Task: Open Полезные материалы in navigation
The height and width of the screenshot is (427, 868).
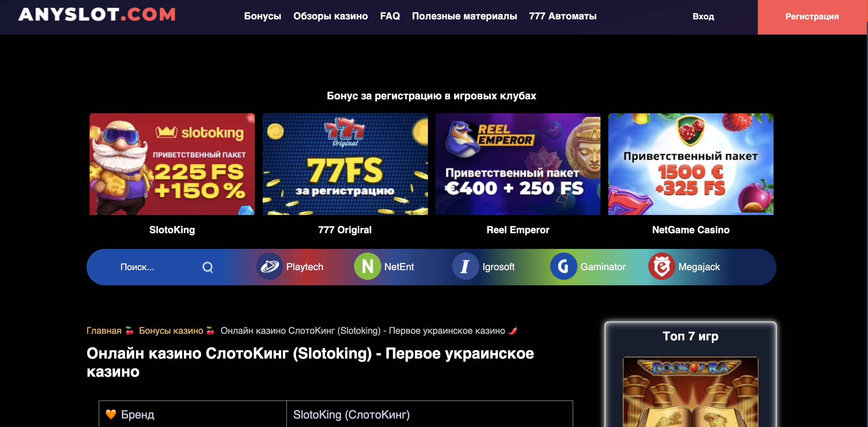Action: 464,16
